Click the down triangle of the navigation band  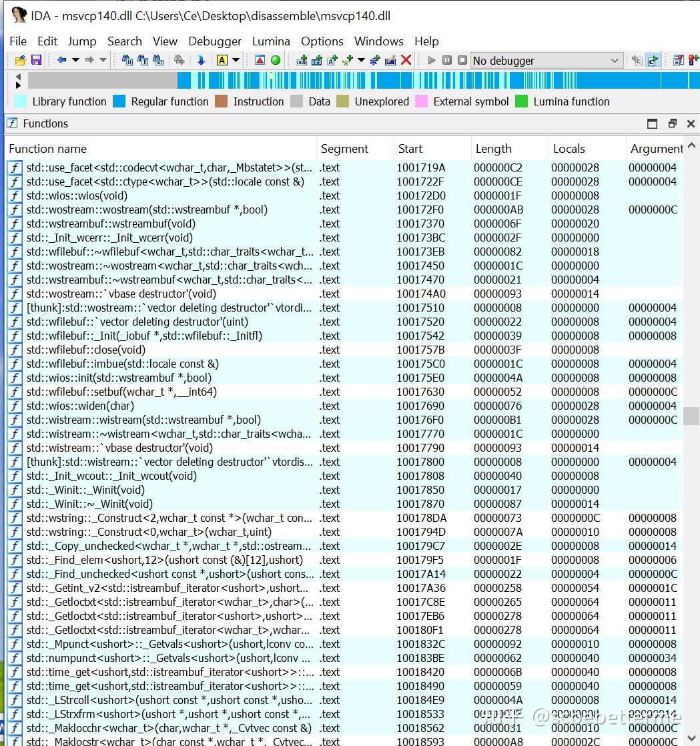coord(18,85)
